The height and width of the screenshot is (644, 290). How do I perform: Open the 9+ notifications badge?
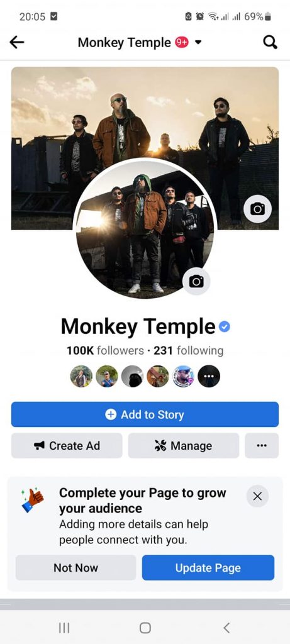pyautogui.click(x=182, y=42)
